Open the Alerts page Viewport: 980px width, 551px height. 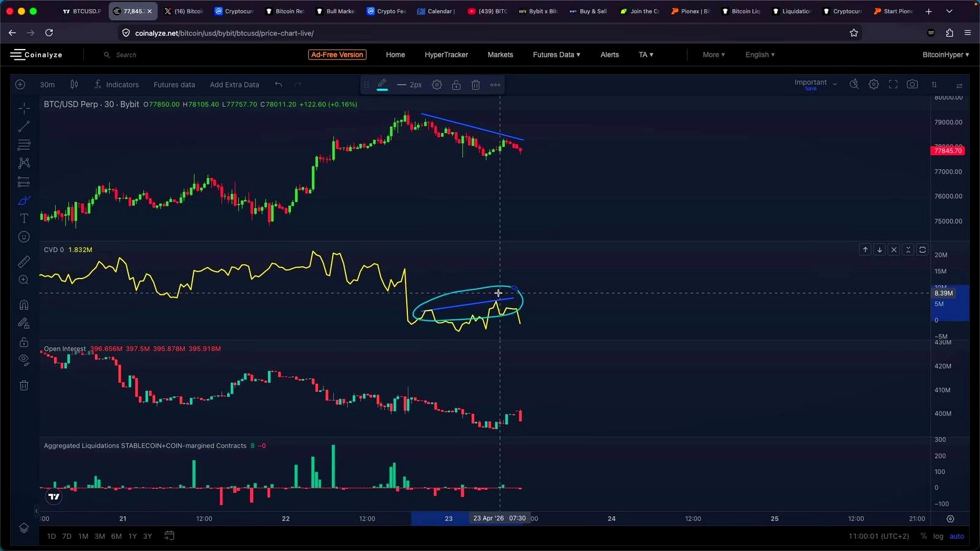(609, 54)
